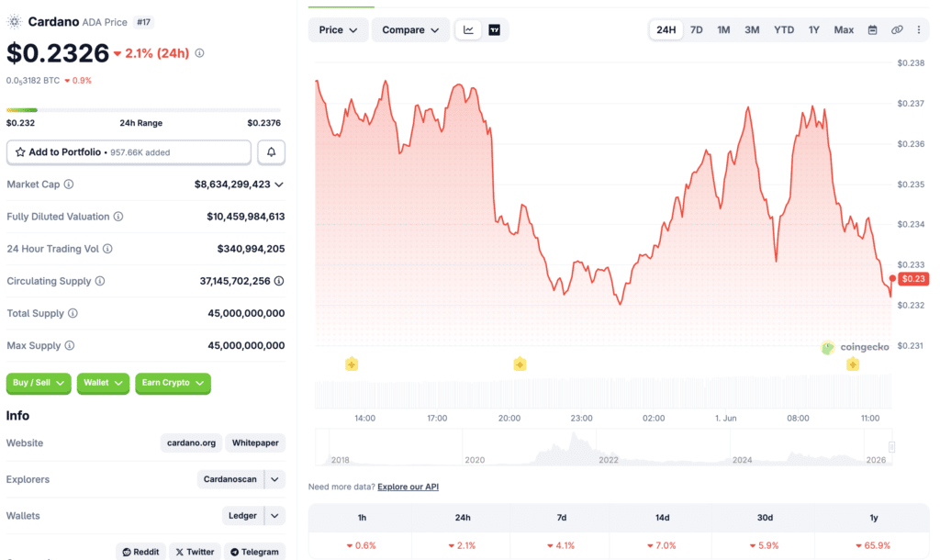The width and height of the screenshot is (940, 560).
Task: Copy chart link icon
Action: [897, 30]
